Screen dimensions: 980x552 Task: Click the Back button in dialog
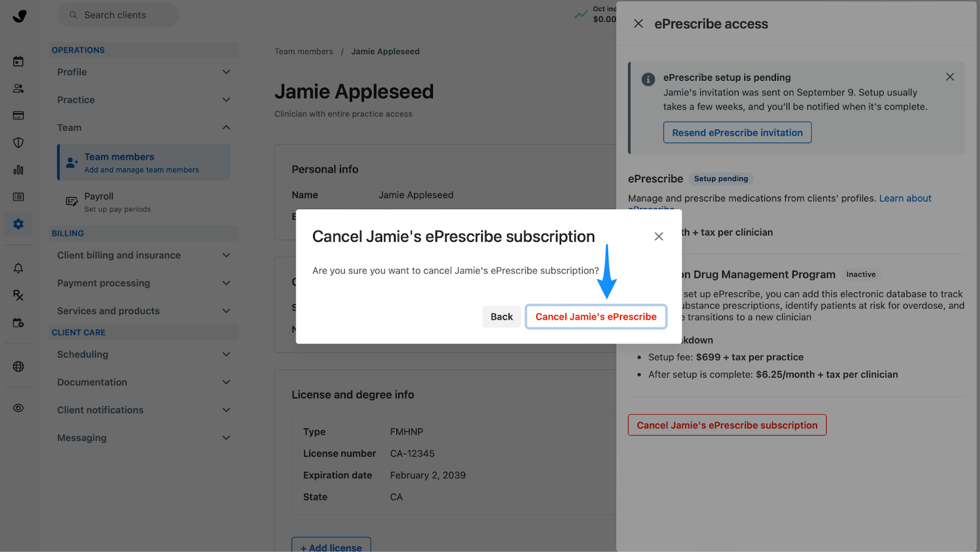coord(502,316)
